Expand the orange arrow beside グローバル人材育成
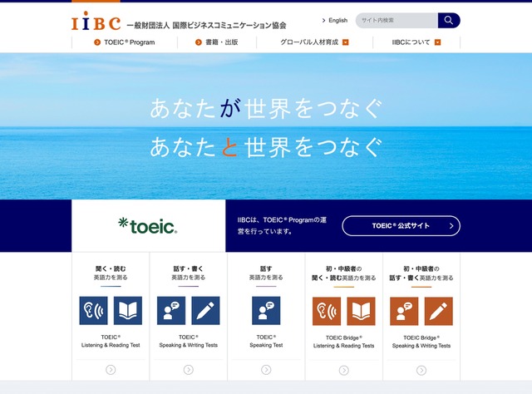Viewport: 532px width, 394px height. pyautogui.click(x=346, y=42)
